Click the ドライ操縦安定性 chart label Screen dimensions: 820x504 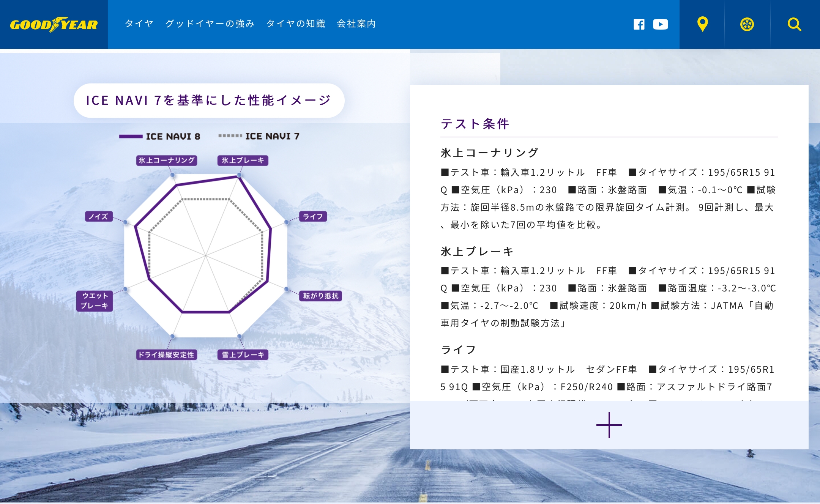(x=166, y=354)
